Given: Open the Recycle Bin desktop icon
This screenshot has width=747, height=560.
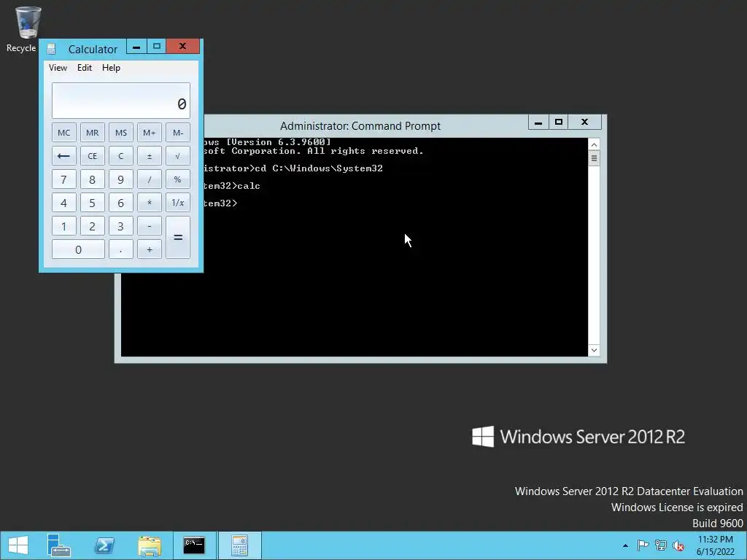Looking at the screenshot, I should [x=26, y=28].
